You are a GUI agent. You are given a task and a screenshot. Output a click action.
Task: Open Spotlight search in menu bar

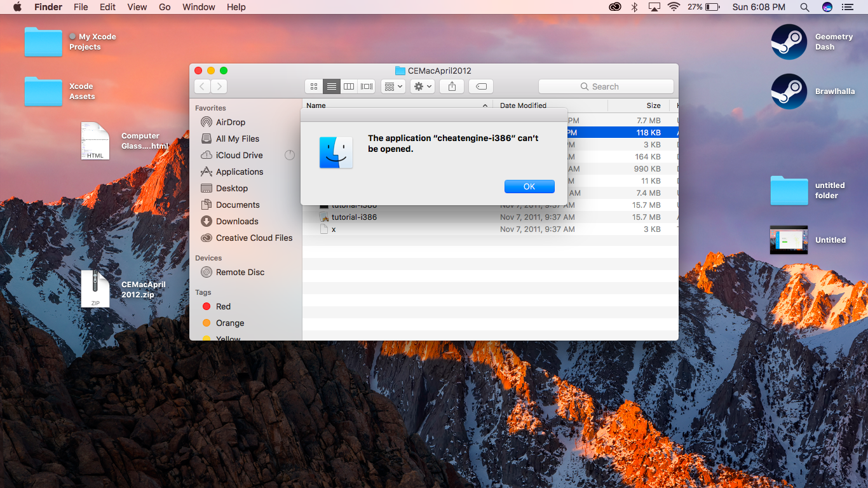pos(804,7)
